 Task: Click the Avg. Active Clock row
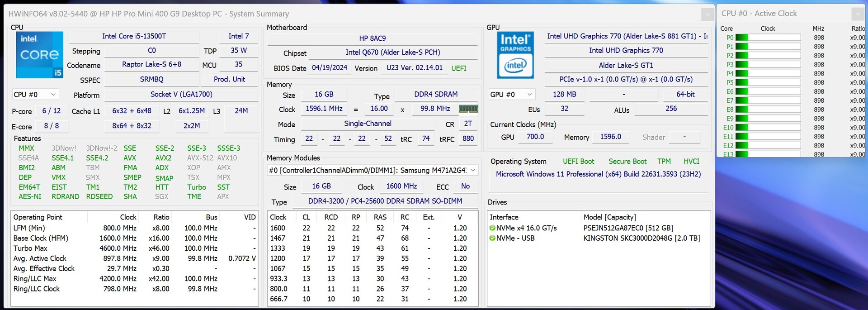tap(134, 258)
